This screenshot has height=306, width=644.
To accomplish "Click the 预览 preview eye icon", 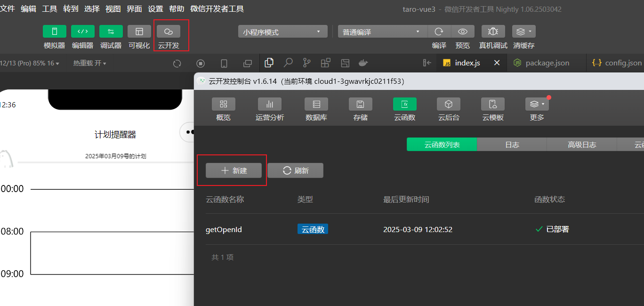I will 463,32.
